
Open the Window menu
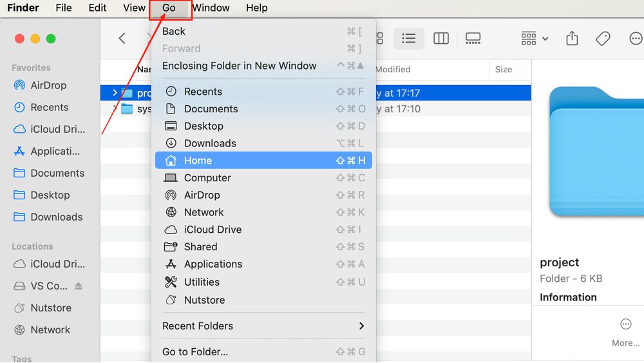[x=211, y=8]
